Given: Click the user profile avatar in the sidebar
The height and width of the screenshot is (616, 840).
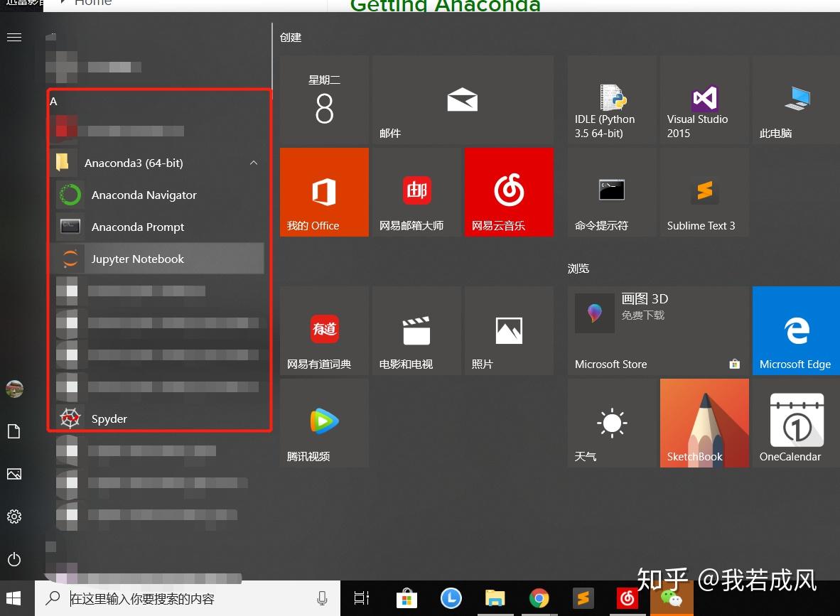Looking at the screenshot, I should pos(14,389).
